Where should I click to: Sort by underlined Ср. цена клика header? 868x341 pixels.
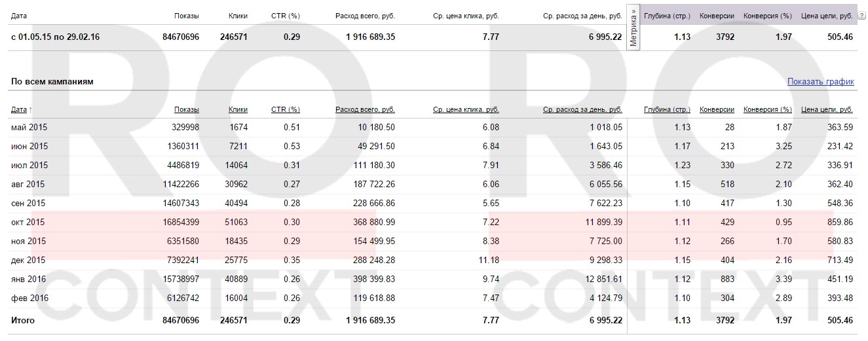pos(466,109)
